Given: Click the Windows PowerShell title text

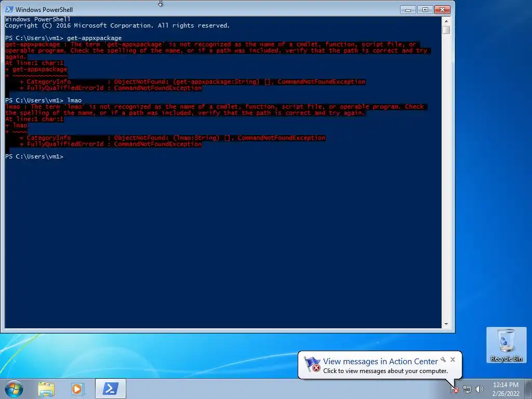Looking at the screenshot, I should click(44, 9).
